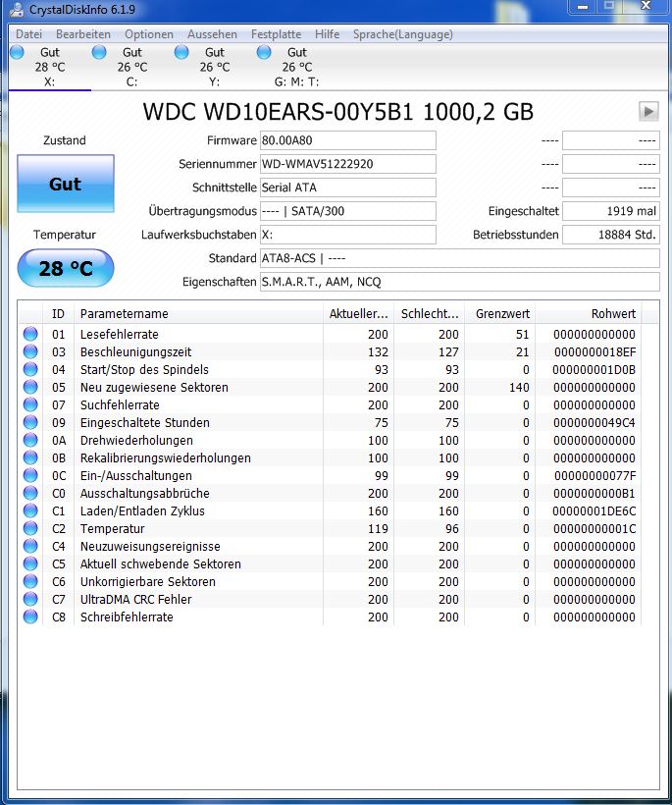The image size is (672, 805).
Task: Click the status icon of Schreibfehlerrate row
Action: pos(30,617)
